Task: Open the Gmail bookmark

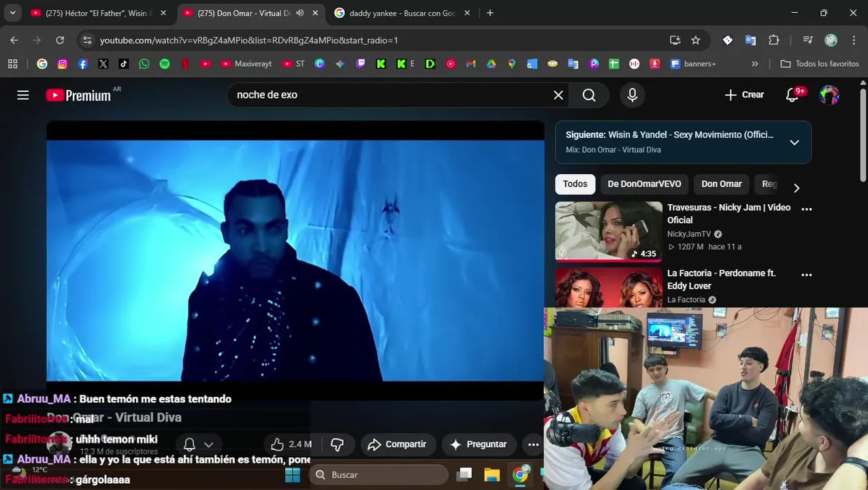Action: click(x=470, y=64)
